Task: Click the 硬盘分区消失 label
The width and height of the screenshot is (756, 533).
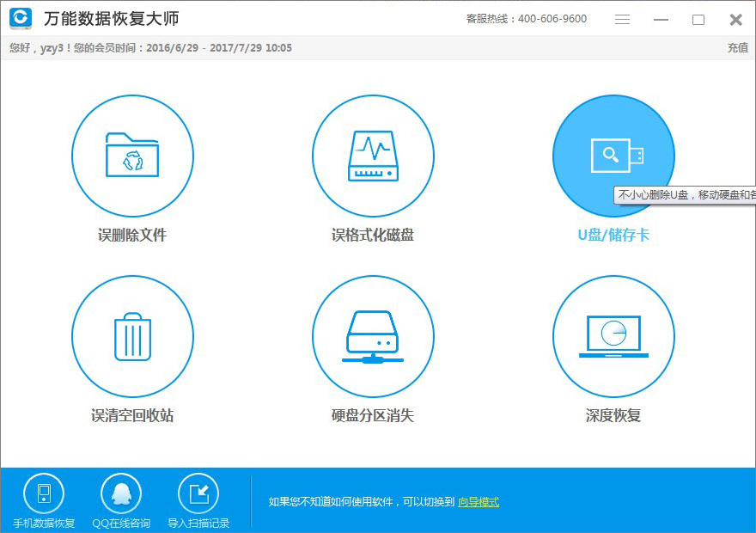Action: 373,415
